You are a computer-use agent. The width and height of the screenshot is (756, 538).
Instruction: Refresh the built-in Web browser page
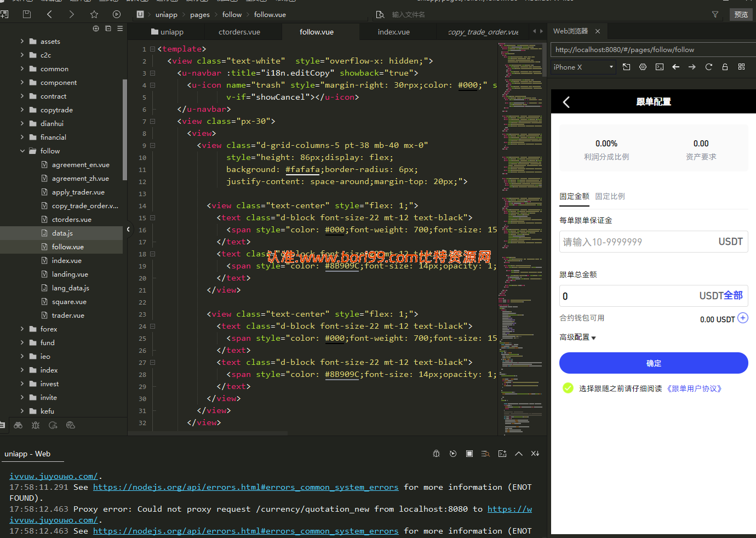pos(709,67)
